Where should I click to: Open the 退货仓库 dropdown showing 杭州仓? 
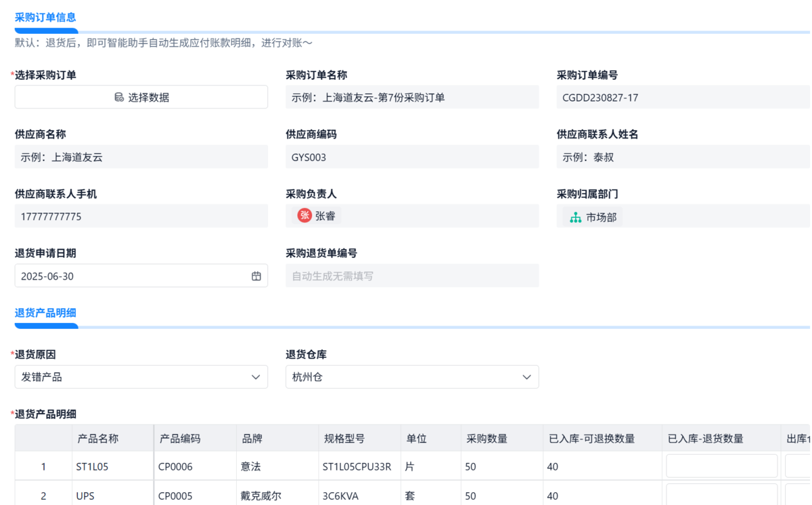(x=411, y=377)
